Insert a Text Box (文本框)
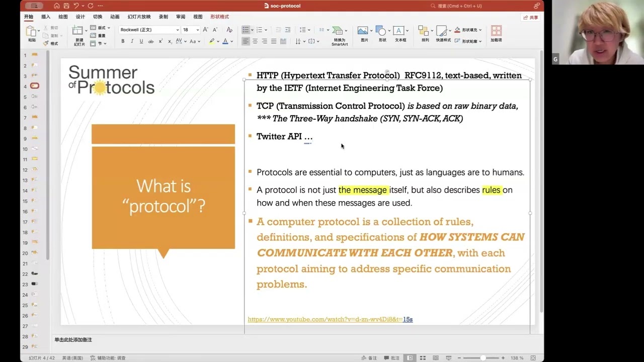The image size is (644, 362). (400, 34)
